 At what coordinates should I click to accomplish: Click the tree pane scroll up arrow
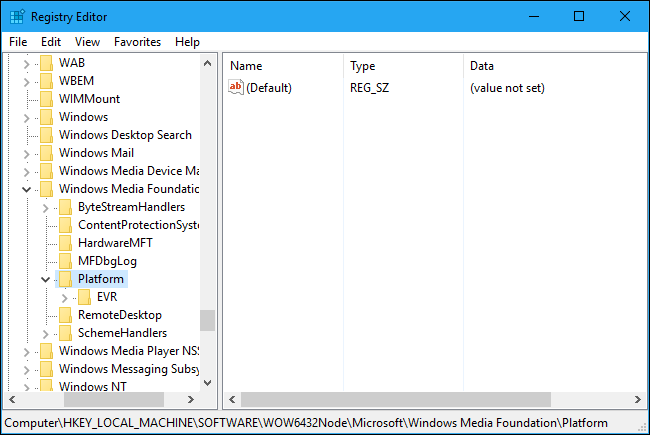[208, 63]
